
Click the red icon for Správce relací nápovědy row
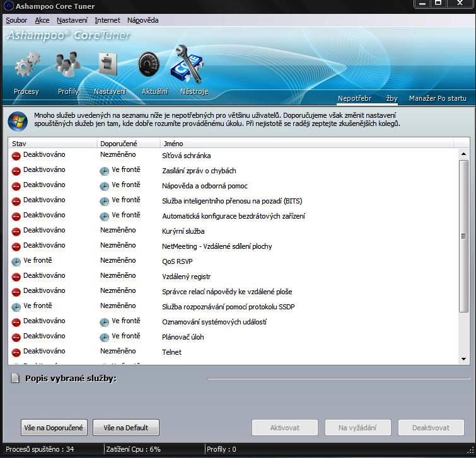click(x=16, y=292)
